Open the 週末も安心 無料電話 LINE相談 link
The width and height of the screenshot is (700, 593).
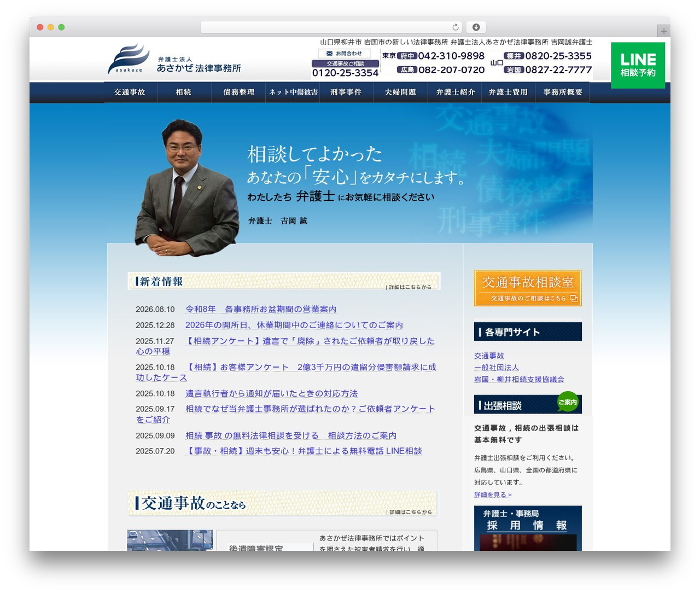[304, 451]
